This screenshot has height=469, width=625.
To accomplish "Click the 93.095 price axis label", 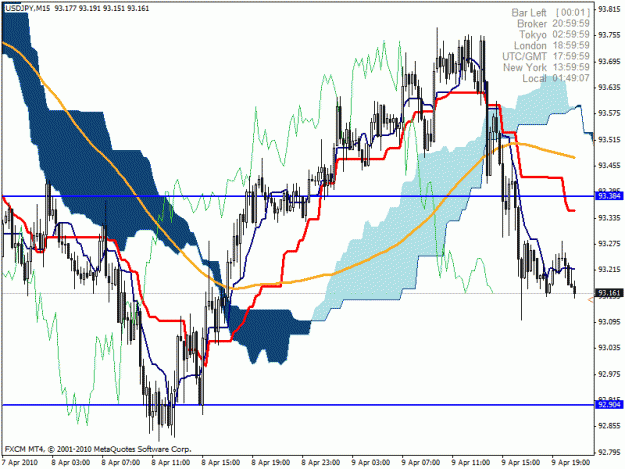I will (x=609, y=322).
